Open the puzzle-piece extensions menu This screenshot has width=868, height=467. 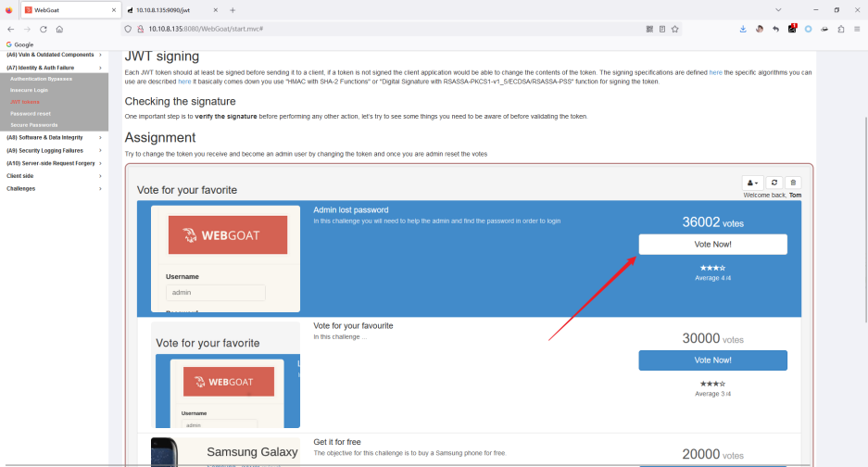[841, 29]
